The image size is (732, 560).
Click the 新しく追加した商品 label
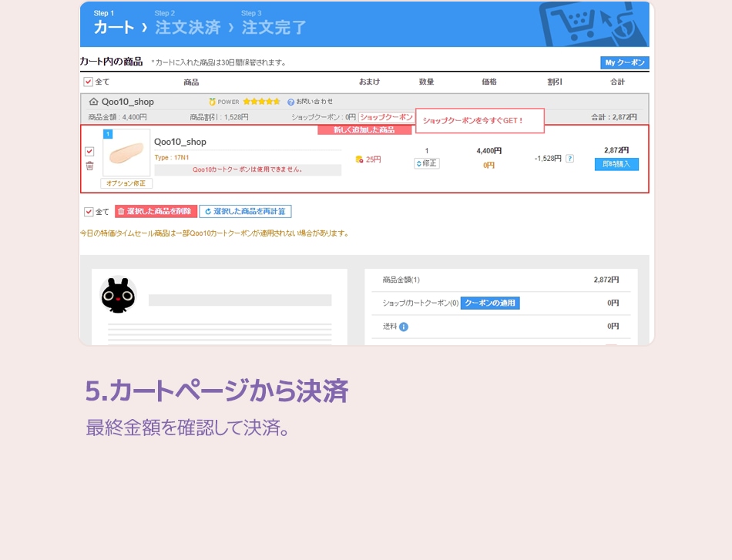364,129
